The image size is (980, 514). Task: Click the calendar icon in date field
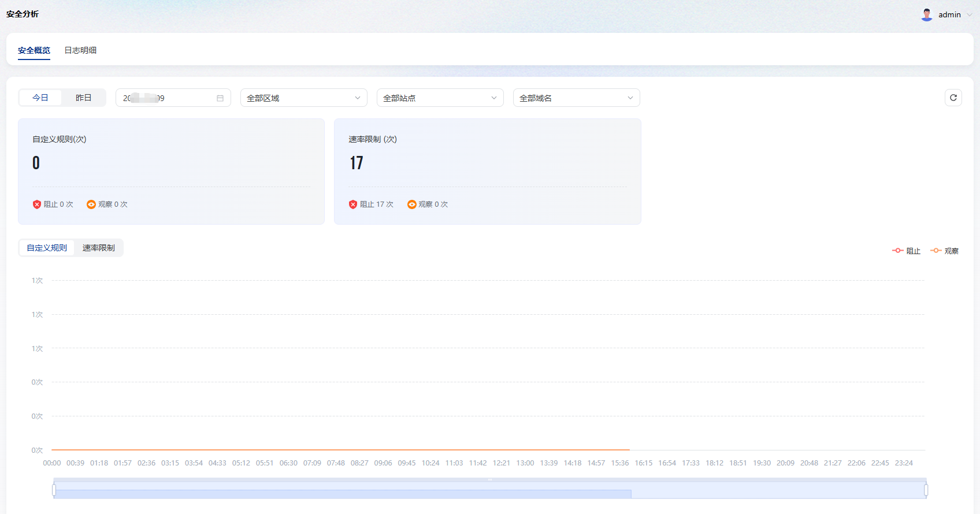coord(220,98)
